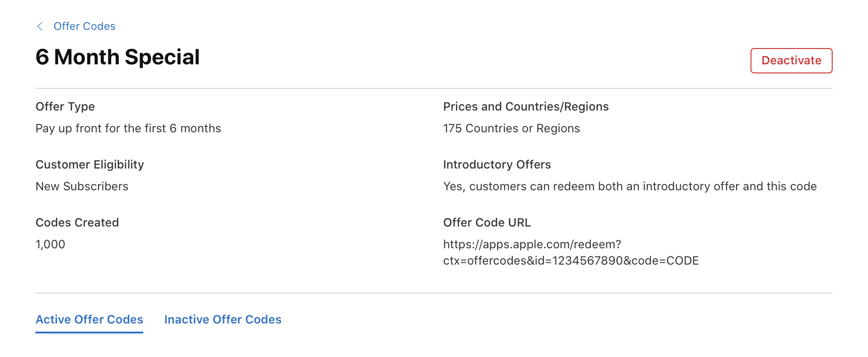Click the Codes Created heading
This screenshot has width=868, height=357.
[x=77, y=222]
